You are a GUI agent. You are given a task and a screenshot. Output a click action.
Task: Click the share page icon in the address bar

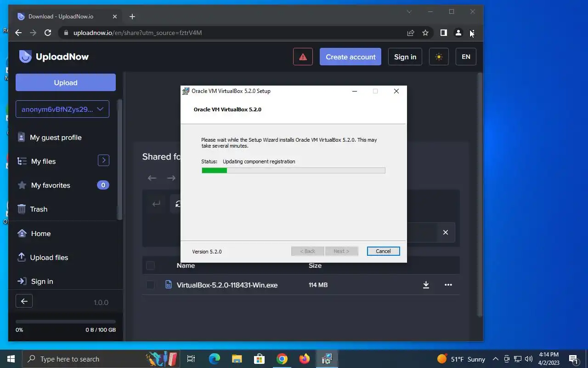pos(411,33)
